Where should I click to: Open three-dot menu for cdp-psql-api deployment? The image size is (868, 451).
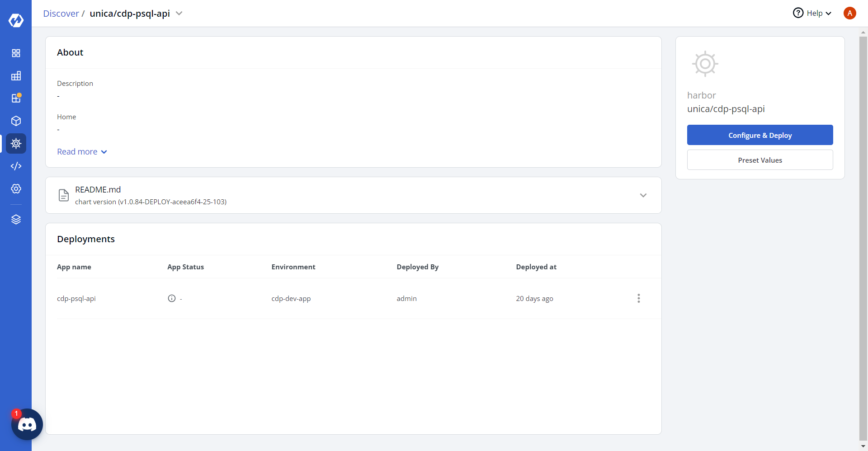(x=638, y=298)
